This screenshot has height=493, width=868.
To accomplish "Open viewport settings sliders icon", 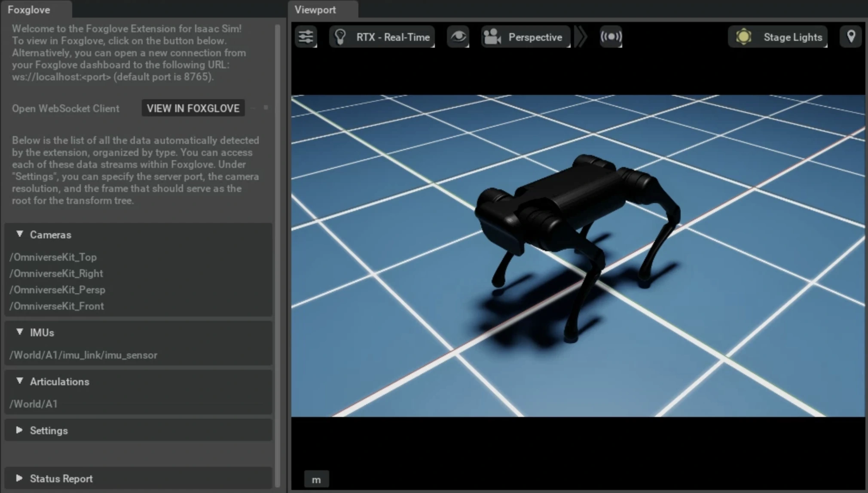I will [306, 37].
